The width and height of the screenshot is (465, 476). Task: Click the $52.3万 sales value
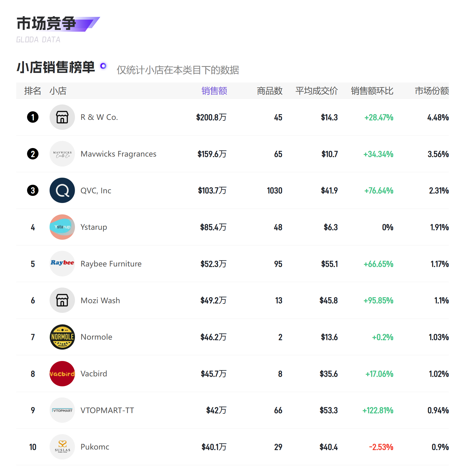point(213,264)
